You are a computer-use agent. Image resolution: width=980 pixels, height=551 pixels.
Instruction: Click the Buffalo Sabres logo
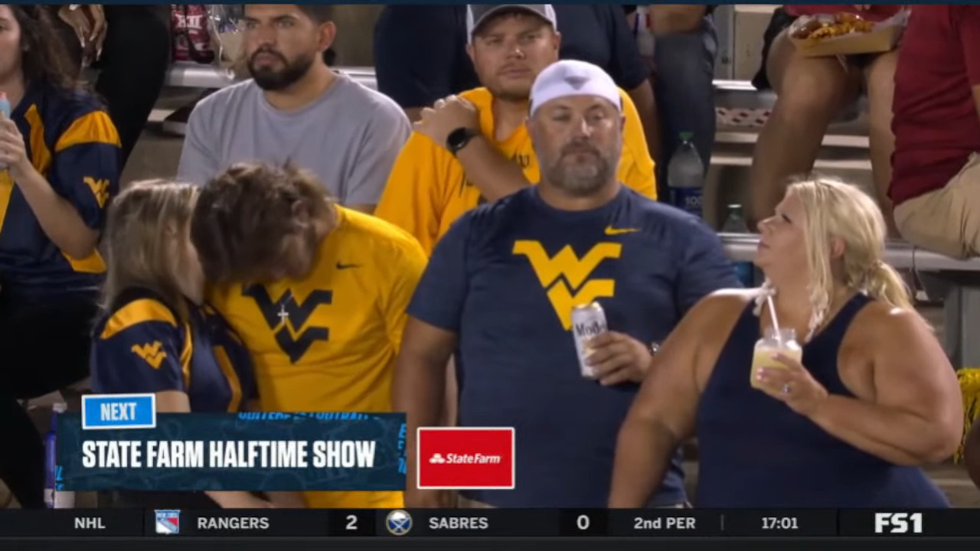click(398, 523)
